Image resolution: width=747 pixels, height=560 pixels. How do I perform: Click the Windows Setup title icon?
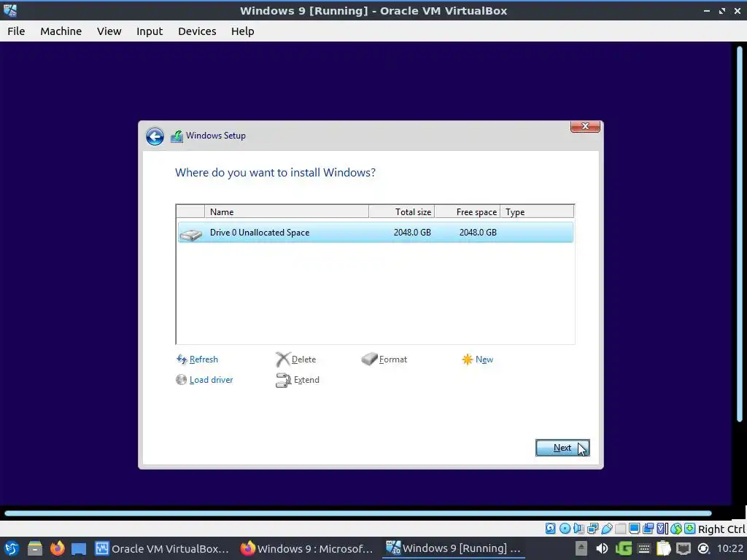(x=177, y=136)
